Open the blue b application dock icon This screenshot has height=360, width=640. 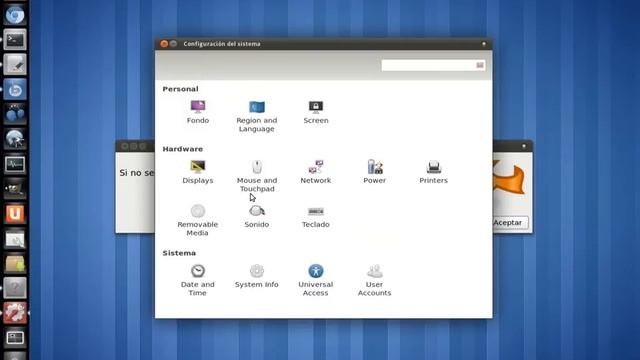pyautogui.click(x=15, y=89)
